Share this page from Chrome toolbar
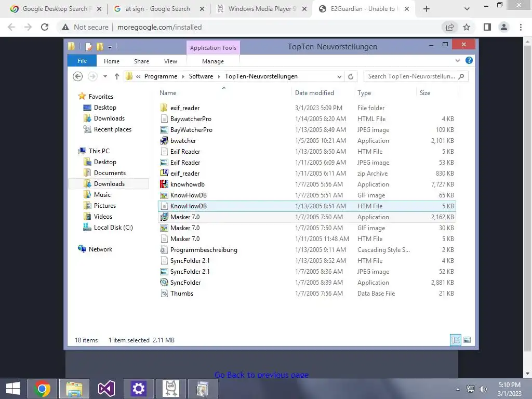This screenshot has height=399, width=532. [x=449, y=27]
